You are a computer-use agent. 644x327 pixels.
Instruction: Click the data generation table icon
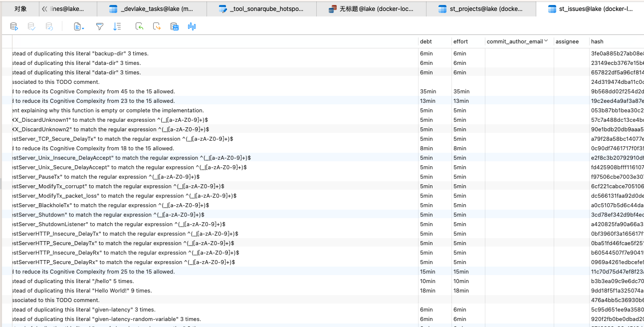click(174, 26)
